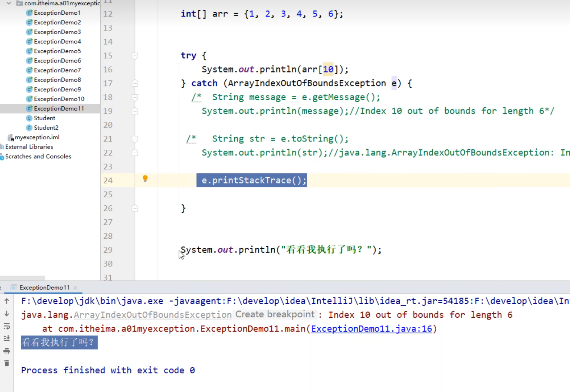Viewport: 570px width, 392px height.
Task: Click the scroll up arrow in Run console
Action: [7, 301]
